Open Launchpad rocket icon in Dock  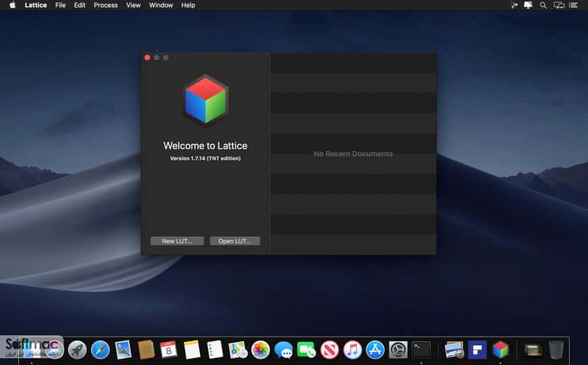click(x=77, y=350)
